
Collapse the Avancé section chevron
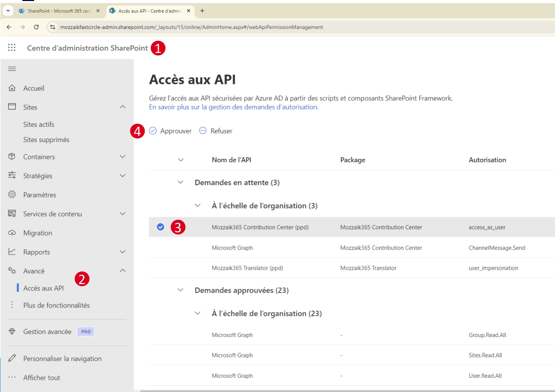pos(123,271)
